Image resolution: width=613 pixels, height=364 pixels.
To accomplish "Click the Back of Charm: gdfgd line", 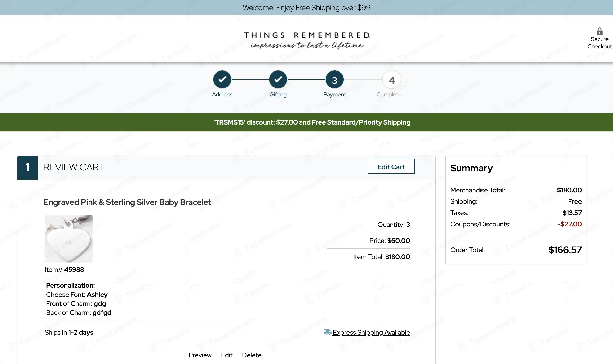I will (79, 313).
